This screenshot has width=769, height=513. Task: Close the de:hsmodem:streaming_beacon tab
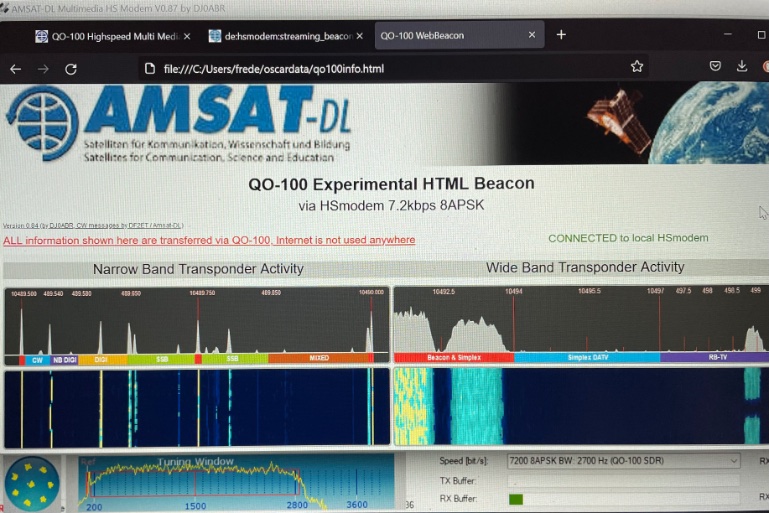click(x=359, y=36)
